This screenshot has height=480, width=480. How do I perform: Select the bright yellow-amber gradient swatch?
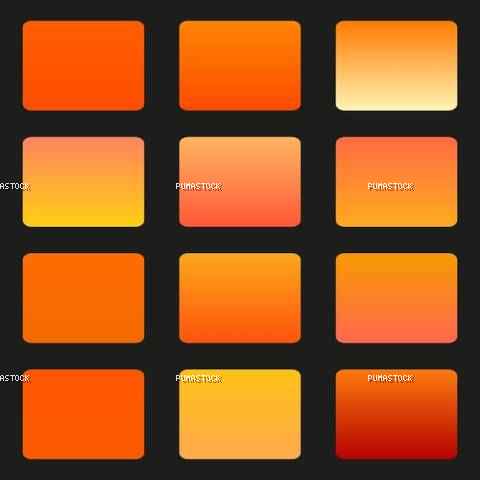click(240, 414)
